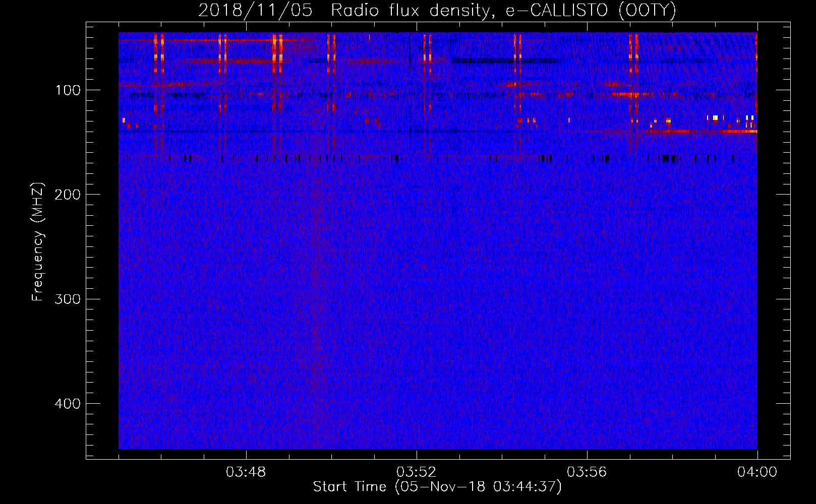Image resolution: width=816 pixels, height=504 pixels.
Task: Select the '400' frequency axis label
Action: 68,404
